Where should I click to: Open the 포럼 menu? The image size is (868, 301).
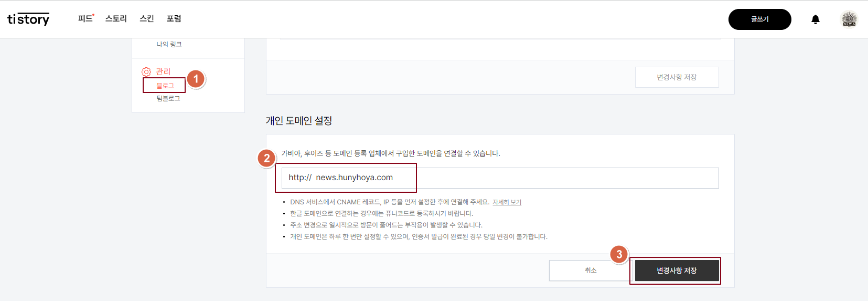click(x=174, y=19)
